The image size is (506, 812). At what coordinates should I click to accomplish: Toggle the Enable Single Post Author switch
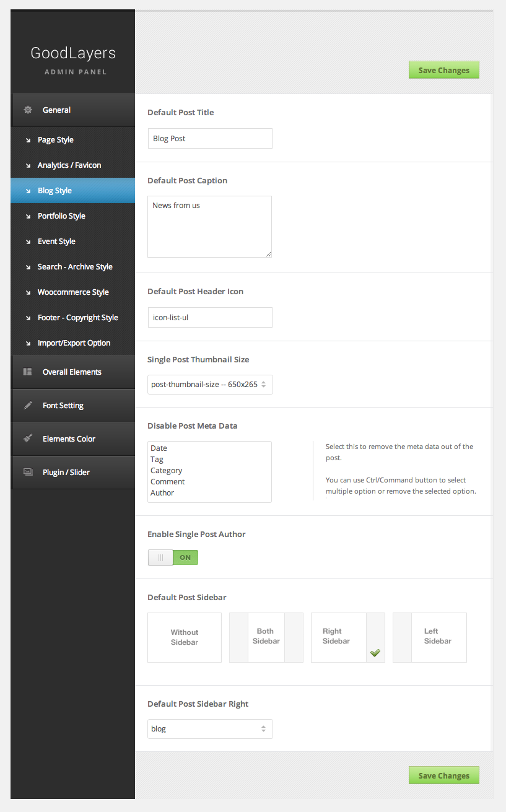pos(173,557)
